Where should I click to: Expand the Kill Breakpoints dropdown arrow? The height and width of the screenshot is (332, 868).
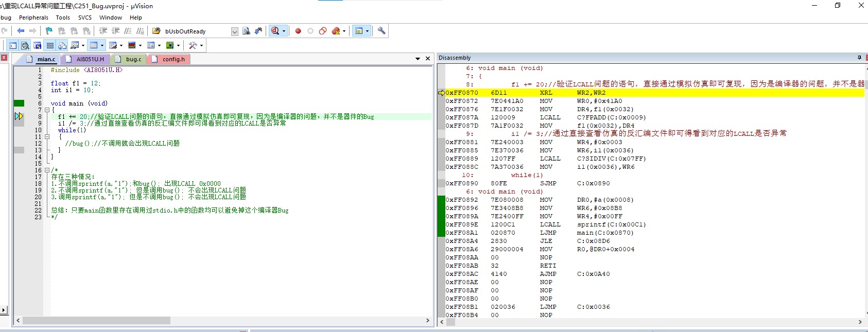(x=344, y=31)
